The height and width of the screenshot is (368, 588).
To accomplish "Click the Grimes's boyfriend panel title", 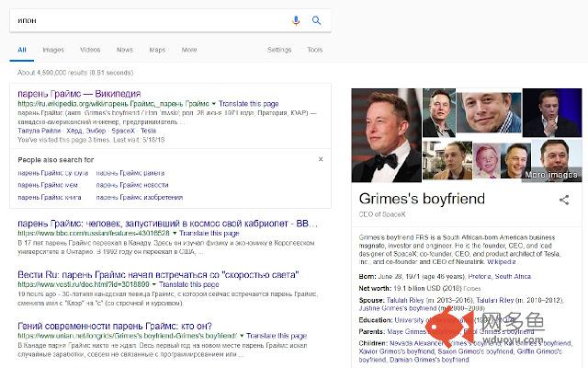I will (422, 199).
